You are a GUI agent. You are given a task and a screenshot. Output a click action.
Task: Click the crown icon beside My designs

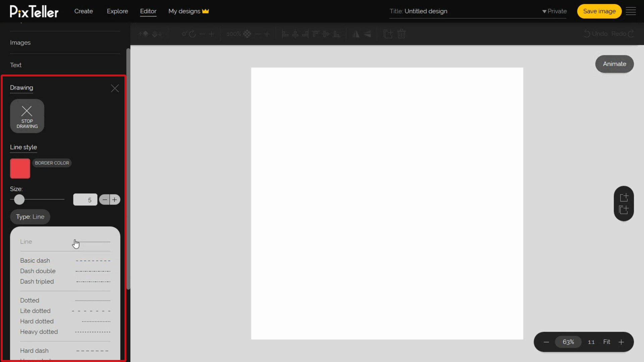206,11
